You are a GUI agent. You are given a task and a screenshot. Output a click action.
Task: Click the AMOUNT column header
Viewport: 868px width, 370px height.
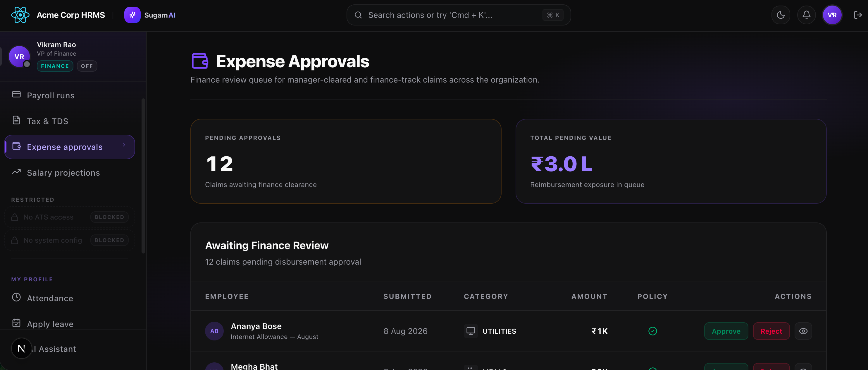[x=589, y=296]
